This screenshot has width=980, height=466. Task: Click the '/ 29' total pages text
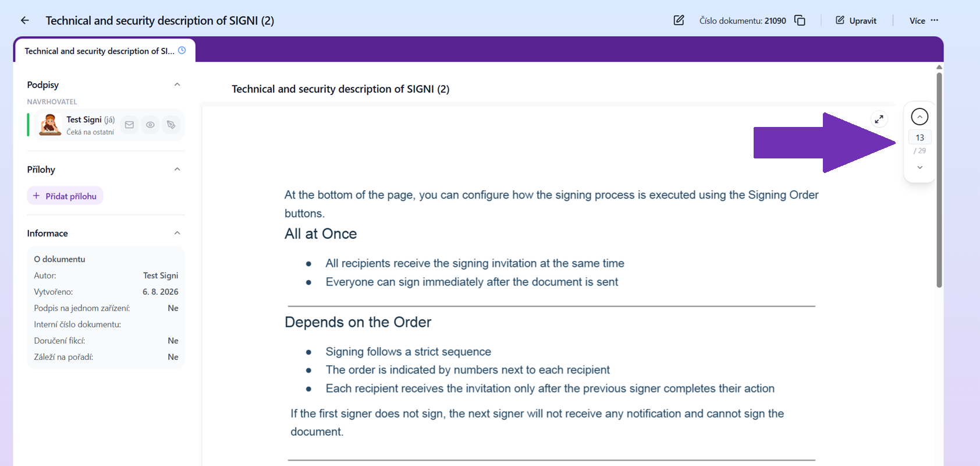click(x=919, y=151)
